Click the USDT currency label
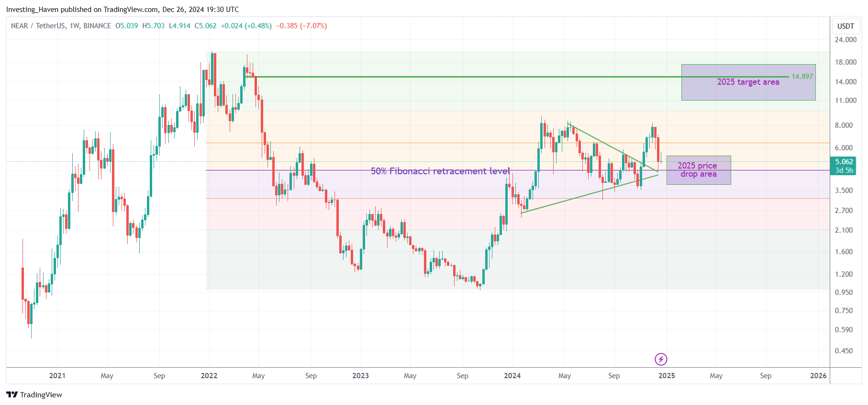The height and width of the screenshot is (405, 868). pyautogui.click(x=846, y=26)
